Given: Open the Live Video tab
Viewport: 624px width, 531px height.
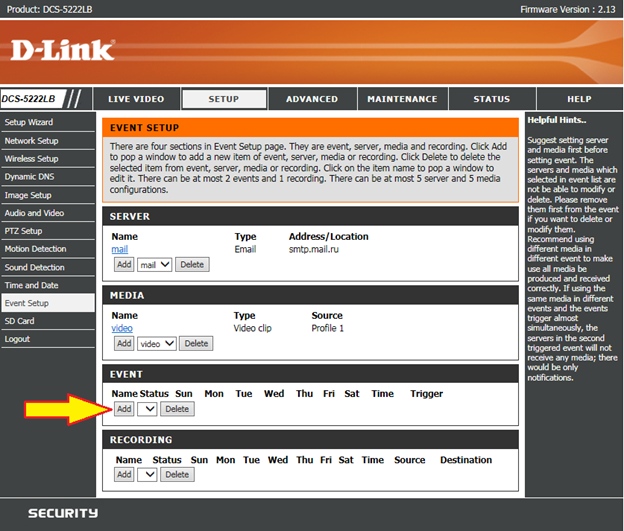Looking at the screenshot, I should click(135, 99).
